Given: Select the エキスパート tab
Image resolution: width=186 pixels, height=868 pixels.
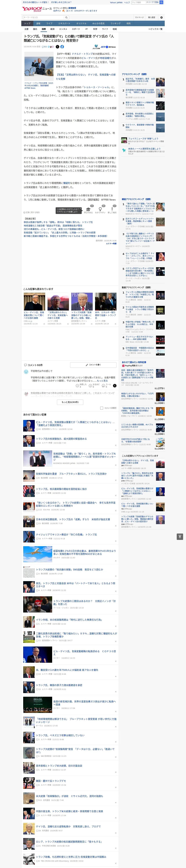Looking at the screenshot, I should (64, 24).
